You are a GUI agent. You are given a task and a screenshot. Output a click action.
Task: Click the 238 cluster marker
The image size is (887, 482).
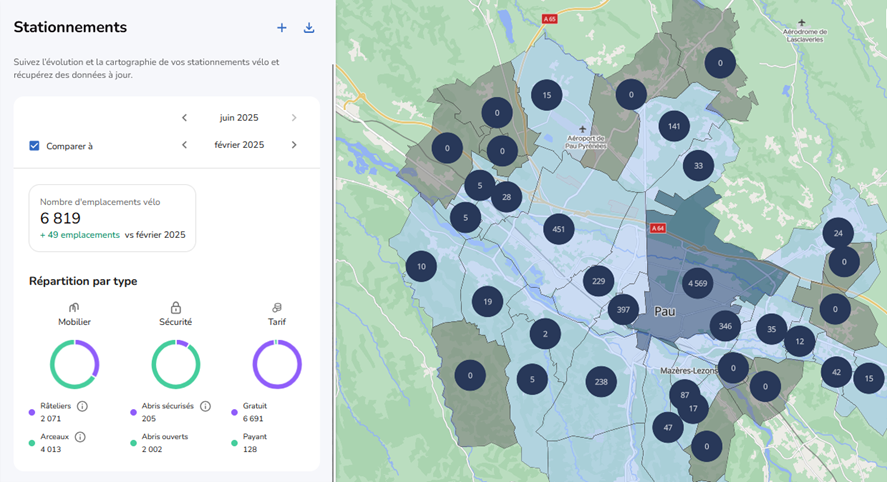coord(600,381)
